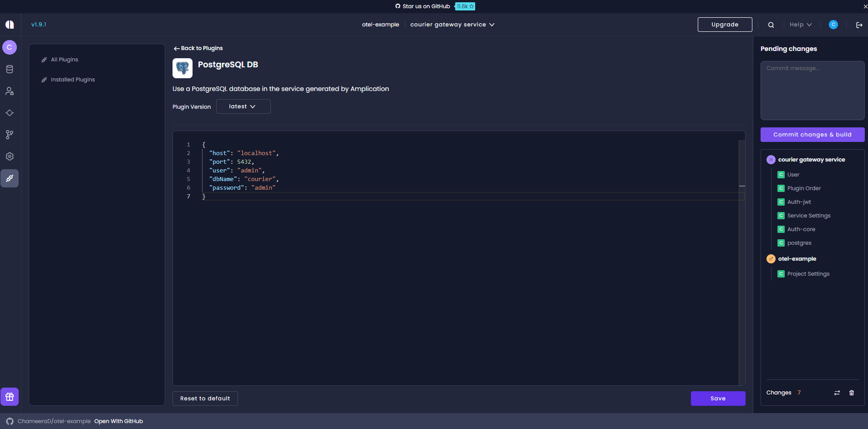
Task: Click the PostgreSQL elephant plugin icon
Action: coord(183,68)
